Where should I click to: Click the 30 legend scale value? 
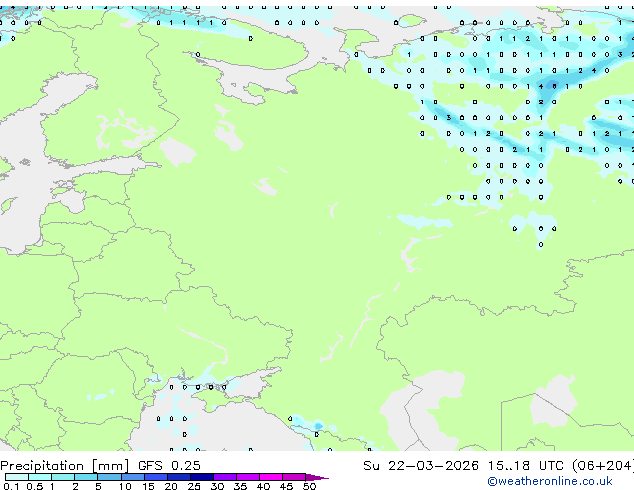coord(217,486)
